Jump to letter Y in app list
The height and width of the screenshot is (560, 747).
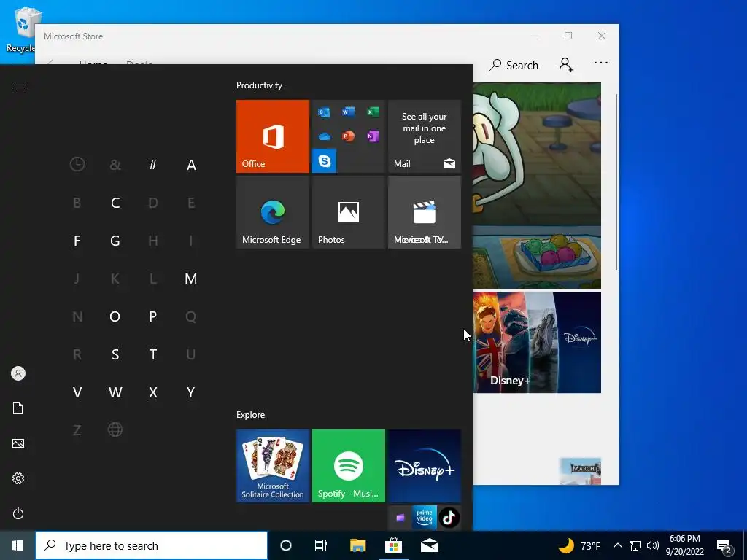coord(191,392)
